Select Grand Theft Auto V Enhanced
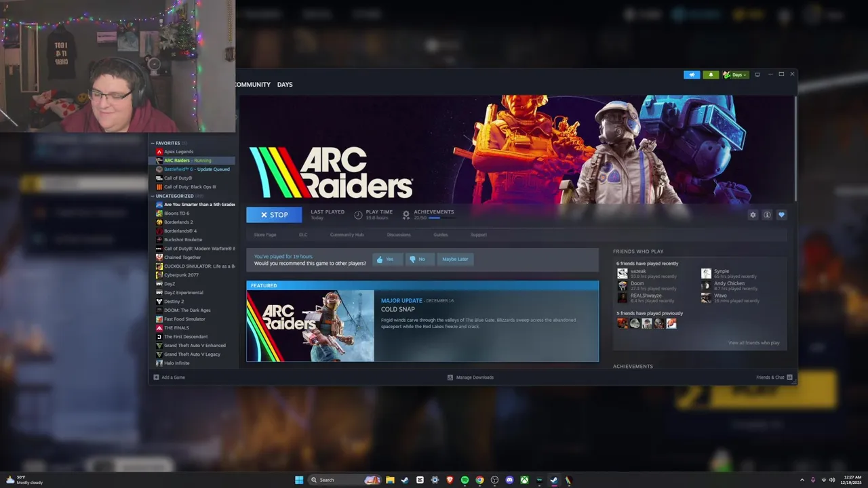 pos(192,346)
